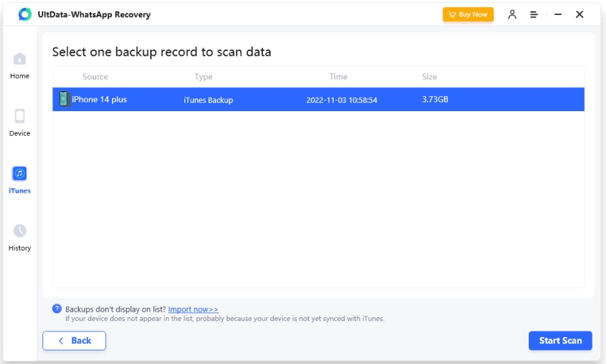Click the help question mark icon

(57, 309)
